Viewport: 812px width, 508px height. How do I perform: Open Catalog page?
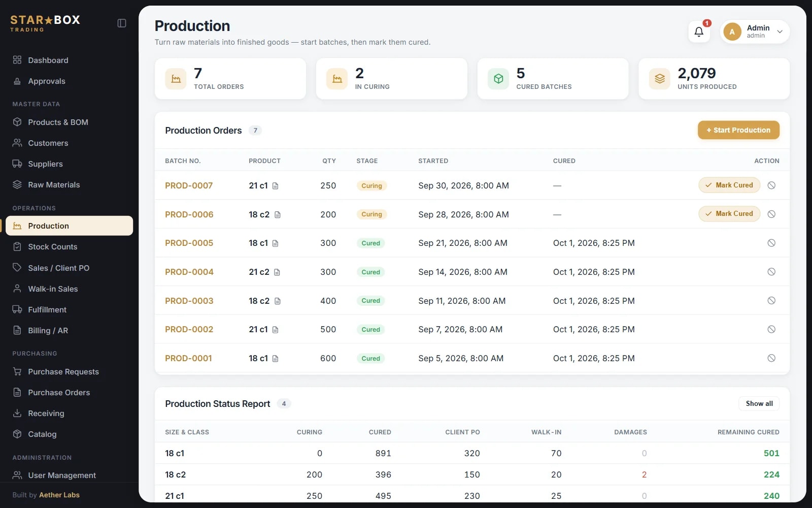tap(69, 434)
